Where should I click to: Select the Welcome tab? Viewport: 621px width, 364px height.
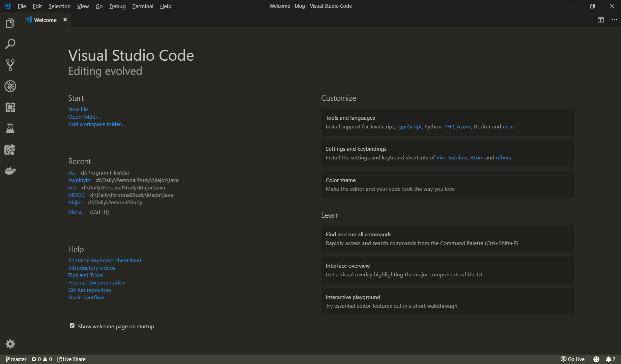45,20
